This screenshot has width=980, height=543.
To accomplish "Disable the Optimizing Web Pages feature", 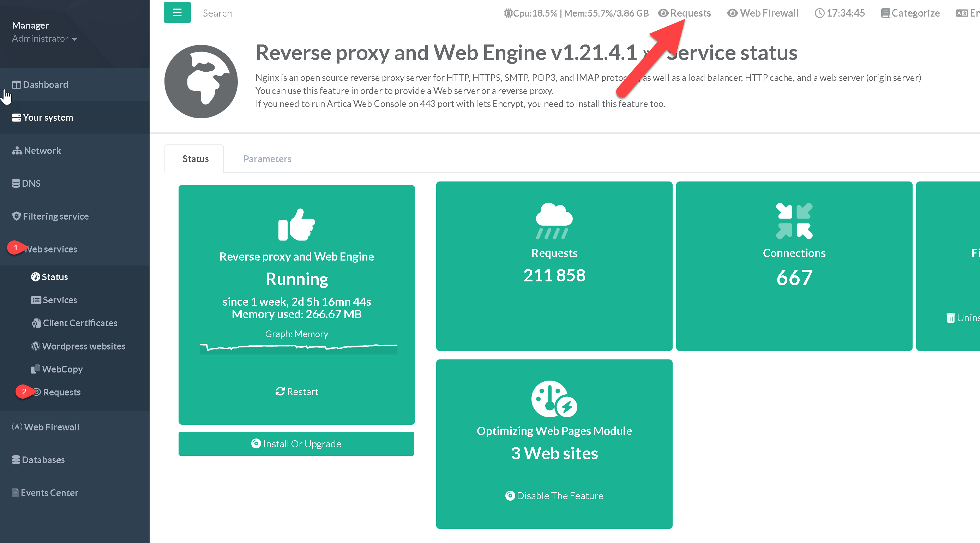I will [554, 495].
